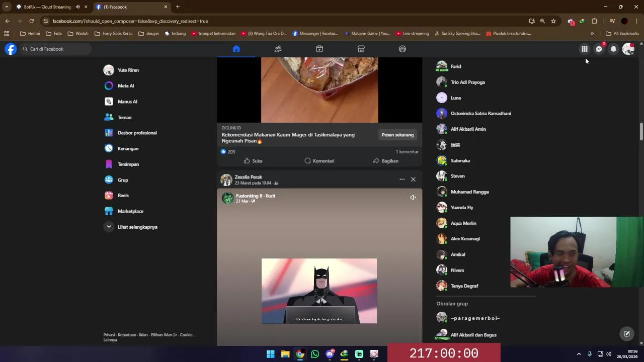The image size is (644, 362).
Task: Focus the Cari di Facebook search field
Action: click(56, 49)
